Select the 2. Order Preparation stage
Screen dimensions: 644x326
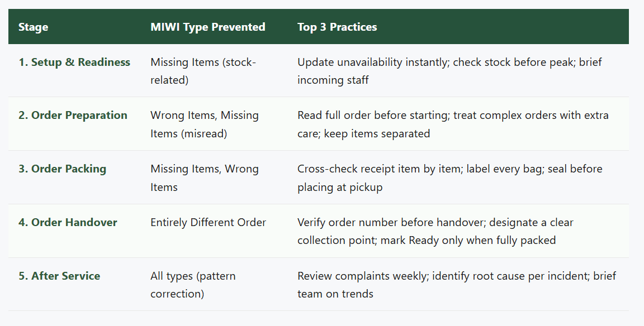[73, 115]
